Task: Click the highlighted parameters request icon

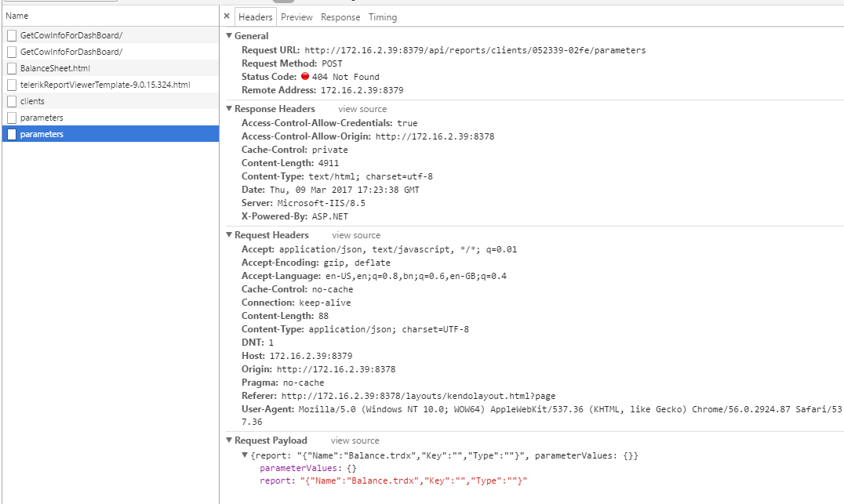Action: tap(11, 134)
